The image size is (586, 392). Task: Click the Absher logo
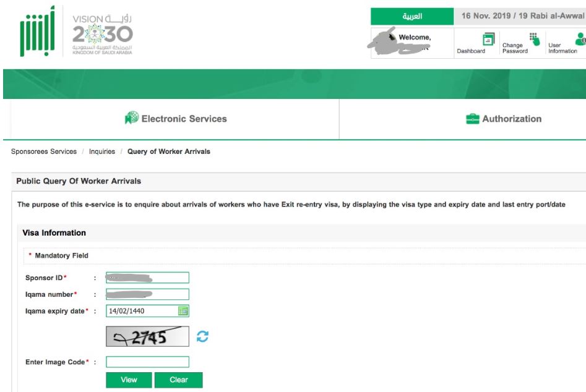(x=37, y=32)
